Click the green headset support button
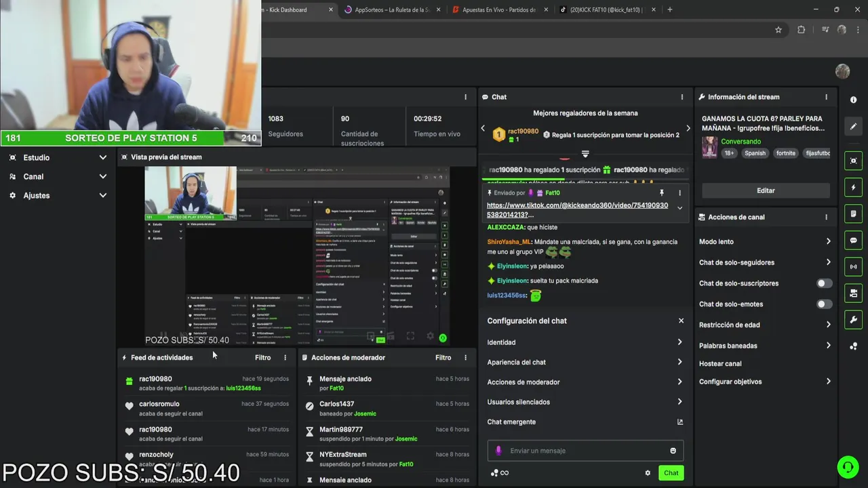The image size is (868, 488). coord(848,467)
